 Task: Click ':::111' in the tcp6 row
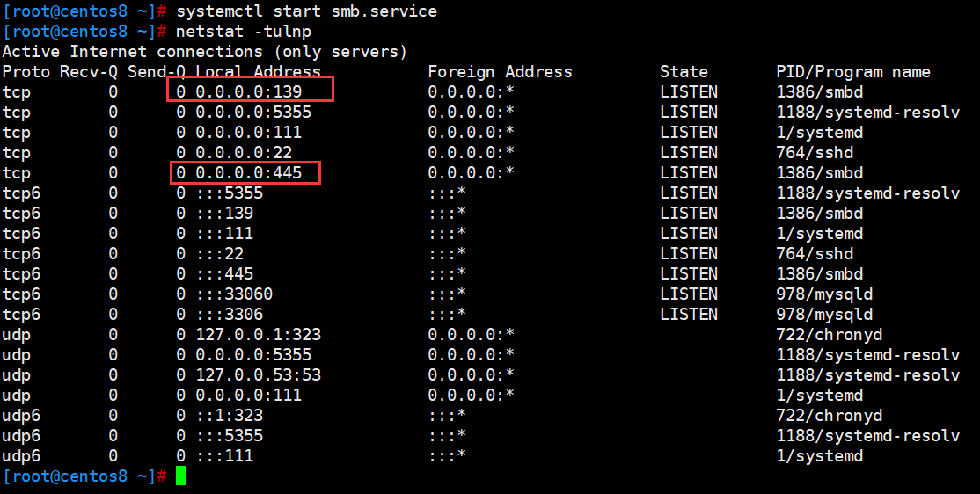(x=224, y=234)
